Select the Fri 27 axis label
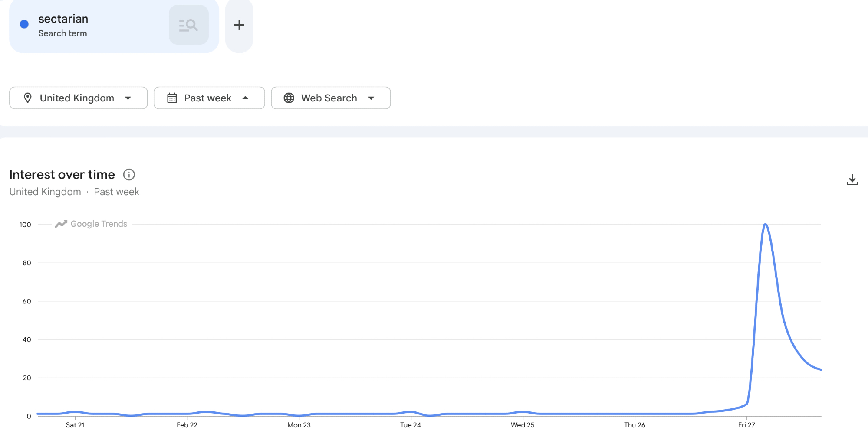This screenshot has height=447, width=868. (746, 425)
